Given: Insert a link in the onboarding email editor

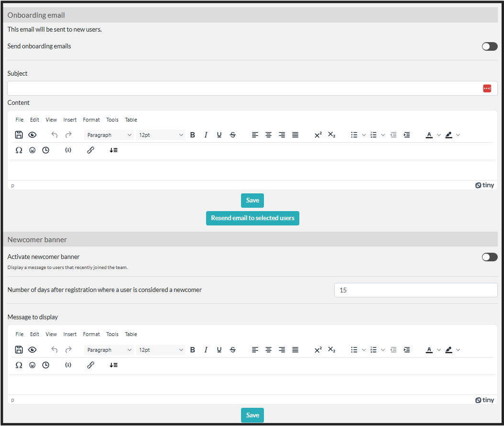Looking at the screenshot, I should (x=90, y=150).
